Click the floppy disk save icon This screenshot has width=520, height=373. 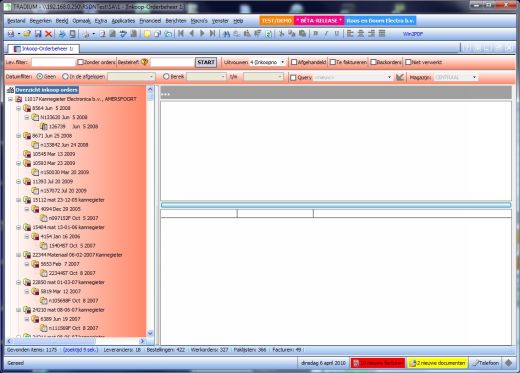tap(38, 34)
